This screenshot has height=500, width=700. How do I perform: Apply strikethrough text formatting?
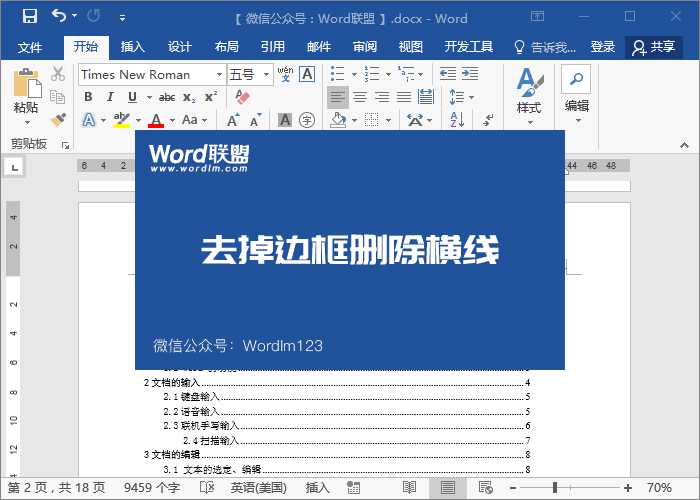[166, 97]
